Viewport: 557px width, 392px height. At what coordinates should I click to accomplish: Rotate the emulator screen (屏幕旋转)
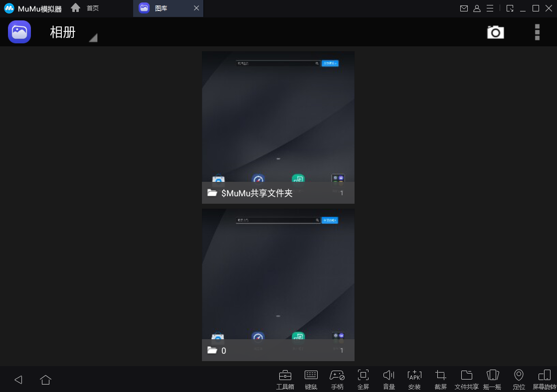point(545,379)
